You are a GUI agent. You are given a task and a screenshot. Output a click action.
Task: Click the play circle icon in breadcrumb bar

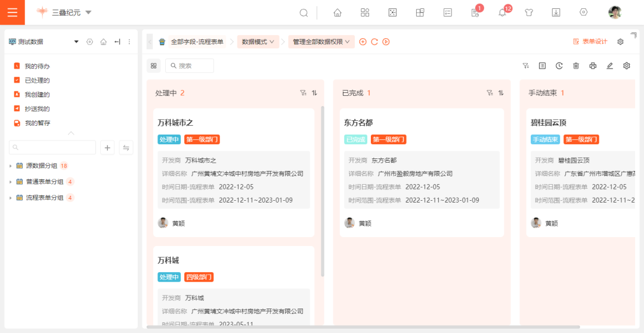386,42
